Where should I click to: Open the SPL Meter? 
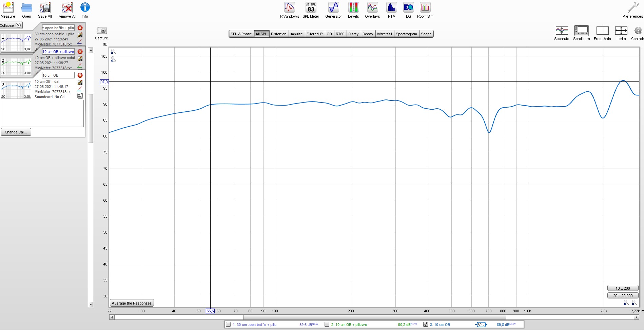(311, 10)
